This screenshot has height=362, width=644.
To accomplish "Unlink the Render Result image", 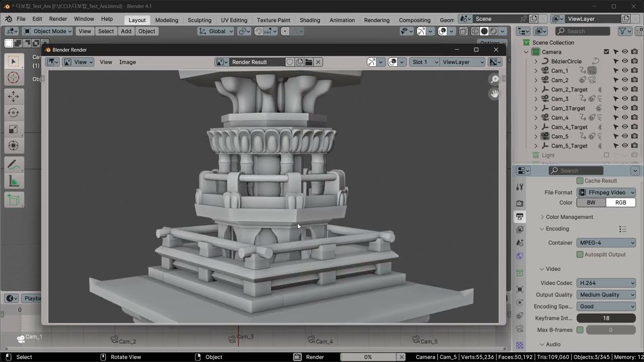I will click(318, 62).
